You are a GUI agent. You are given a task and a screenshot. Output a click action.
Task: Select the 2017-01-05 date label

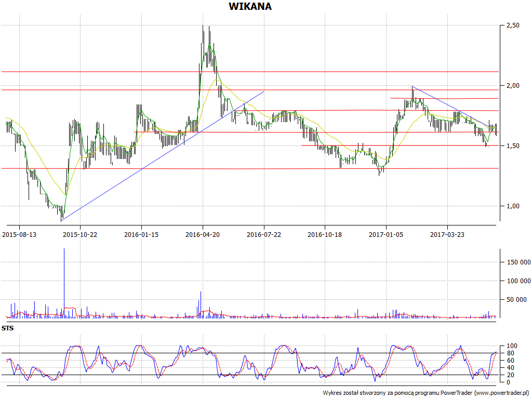pyautogui.click(x=386, y=234)
